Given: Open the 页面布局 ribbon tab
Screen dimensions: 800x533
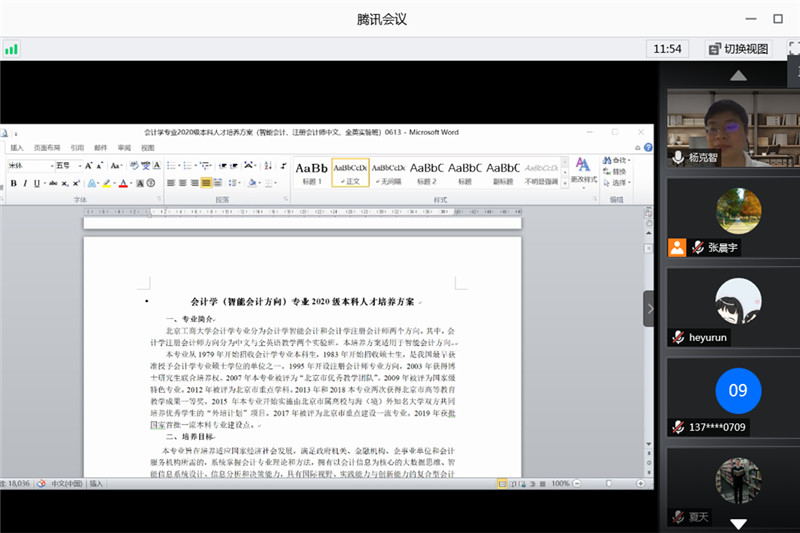Looking at the screenshot, I should pos(46,147).
